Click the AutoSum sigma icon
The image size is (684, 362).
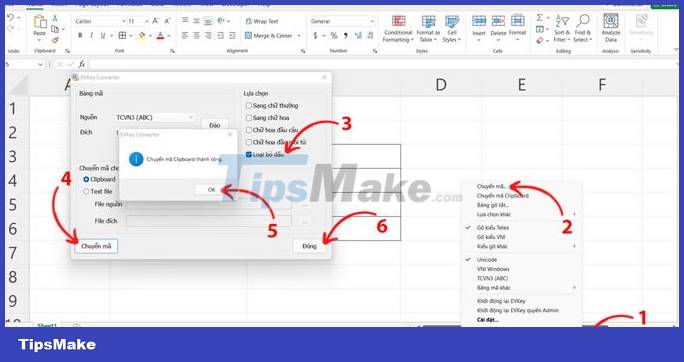pos(540,18)
